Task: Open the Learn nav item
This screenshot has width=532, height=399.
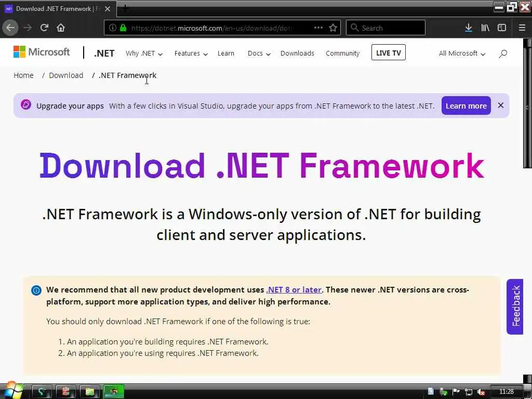Action: (x=226, y=54)
